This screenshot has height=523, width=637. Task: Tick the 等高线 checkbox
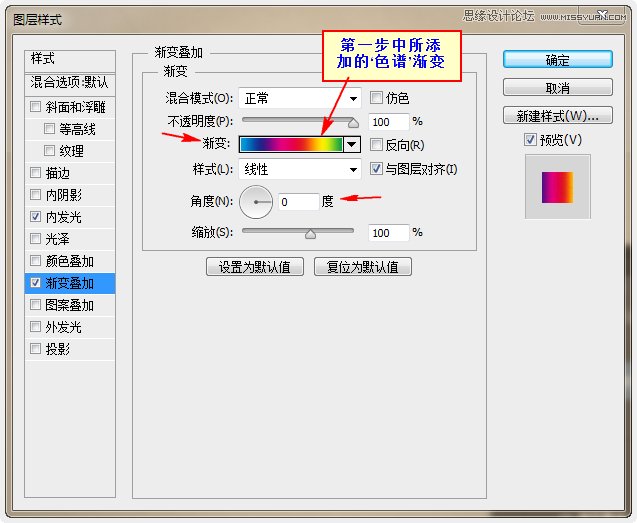click(x=49, y=129)
